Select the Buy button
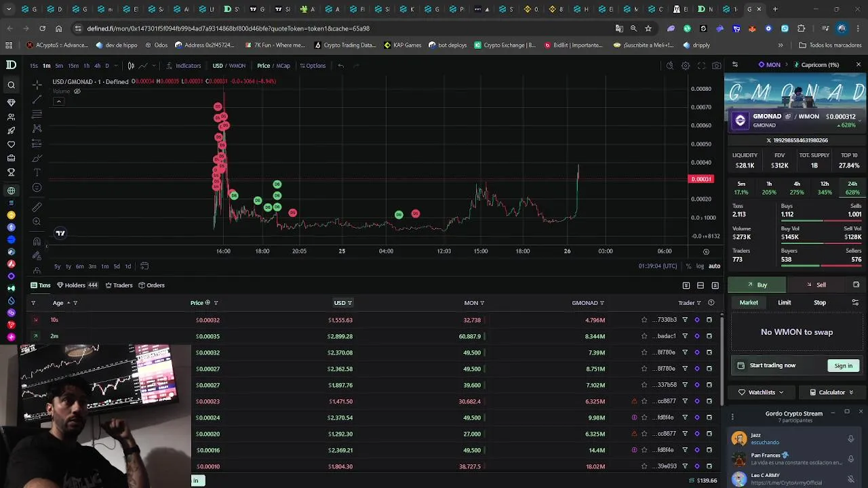 757,285
